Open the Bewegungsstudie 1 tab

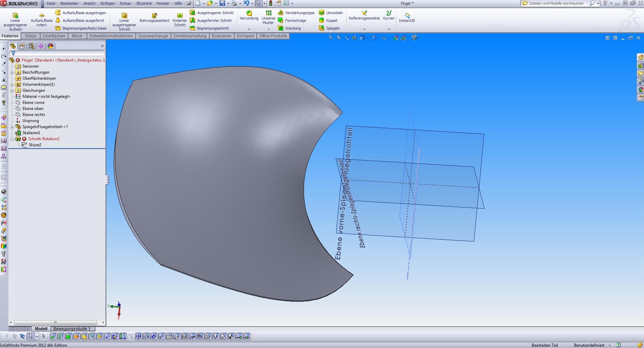click(x=72, y=329)
